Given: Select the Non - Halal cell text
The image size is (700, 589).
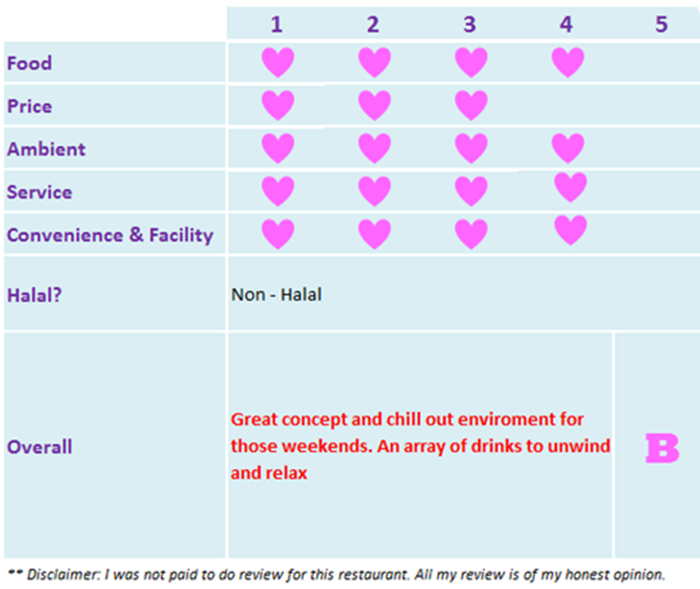Looking at the screenshot, I should [x=277, y=294].
